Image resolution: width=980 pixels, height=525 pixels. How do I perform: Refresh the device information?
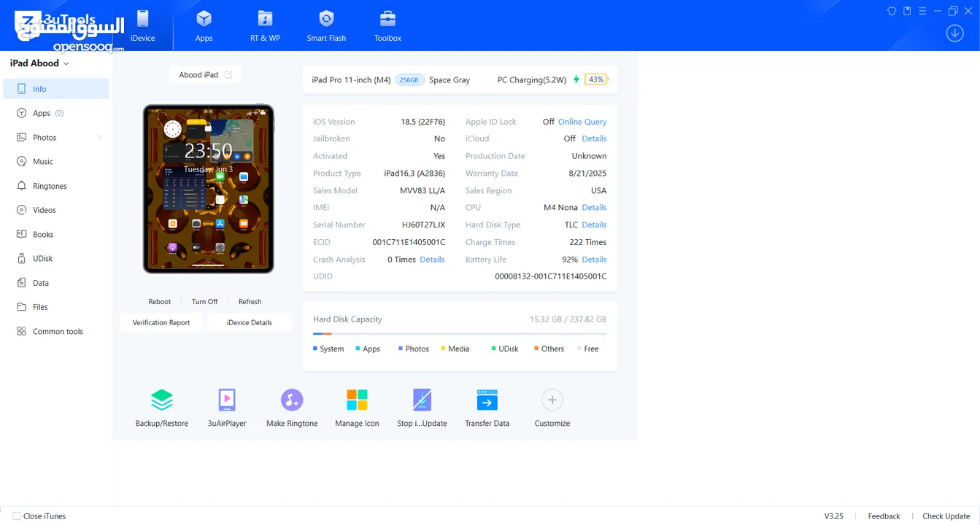[x=250, y=301]
